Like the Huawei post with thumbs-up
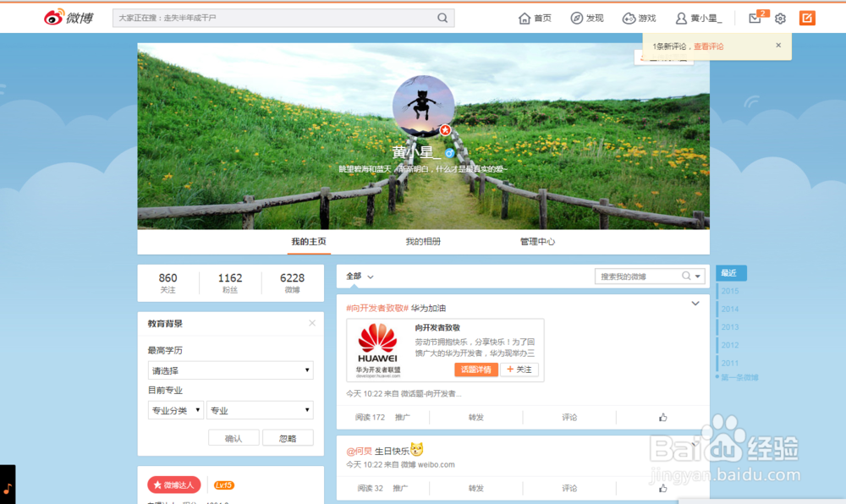Image resolution: width=846 pixels, height=504 pixels. [x=662, y=417]
